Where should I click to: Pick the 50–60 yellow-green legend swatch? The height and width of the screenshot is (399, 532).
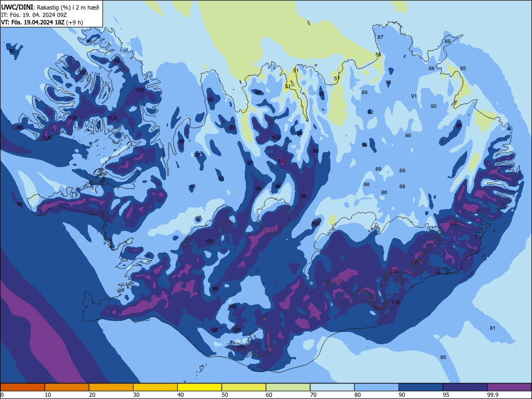tap(244, 387)
